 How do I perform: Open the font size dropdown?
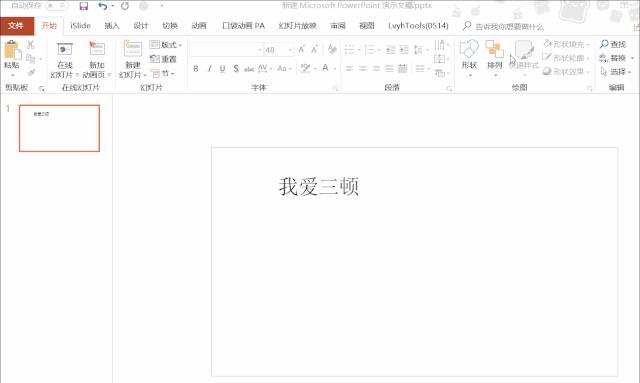pyautogui.click(x=290, y=50)
